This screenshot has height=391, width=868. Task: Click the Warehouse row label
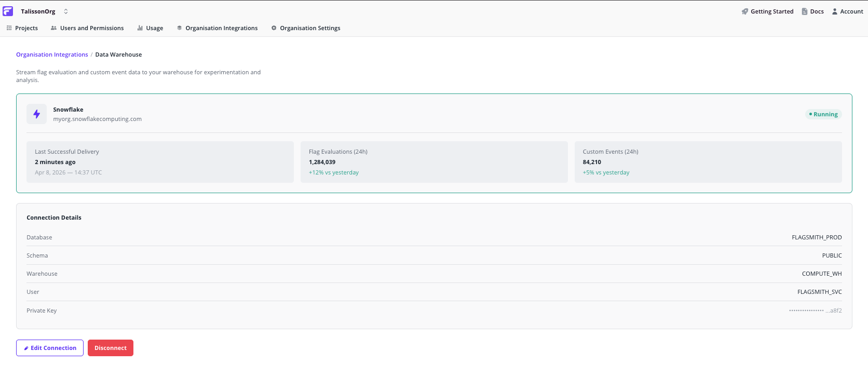point(42,274)
